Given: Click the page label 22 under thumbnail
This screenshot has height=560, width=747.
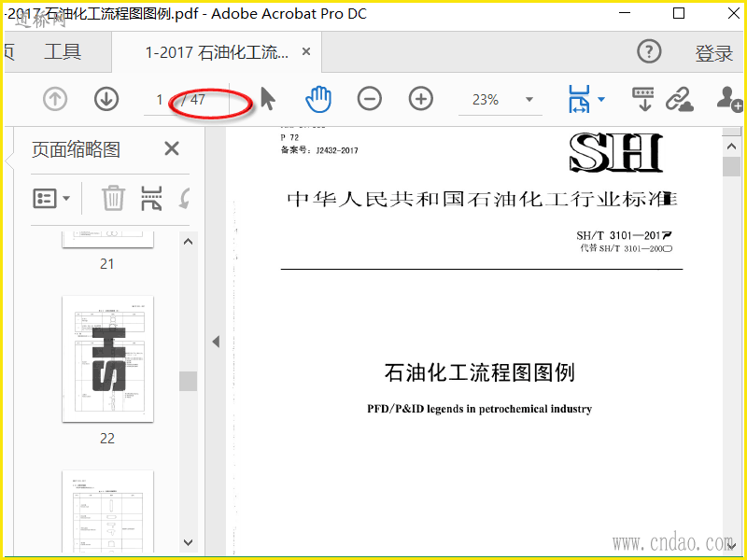Looking at the screenshot, I should 107,438.
